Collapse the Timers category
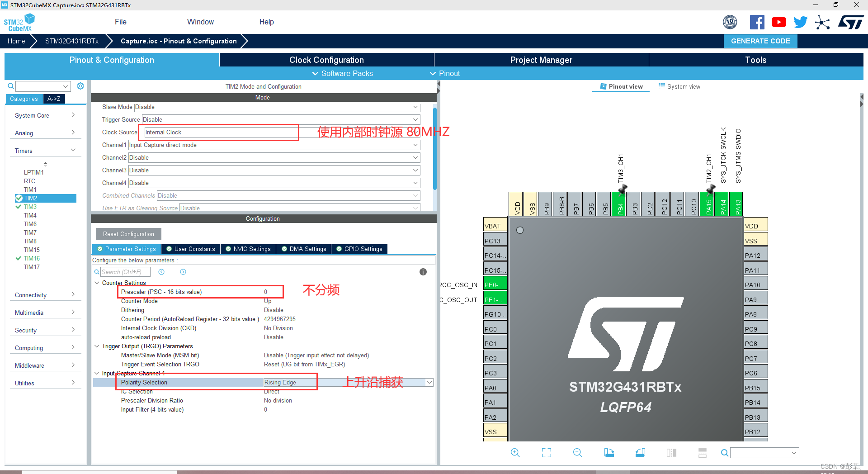This screenshot has height=474, width=868. tap(45, 151)
